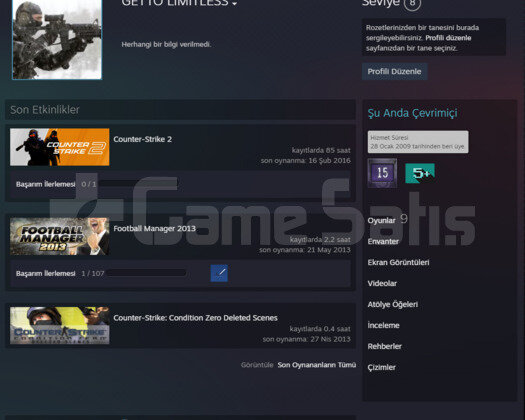
Task: Click the Profili Düzenle button
Action: pyautogui.click(x=394, y=71)
